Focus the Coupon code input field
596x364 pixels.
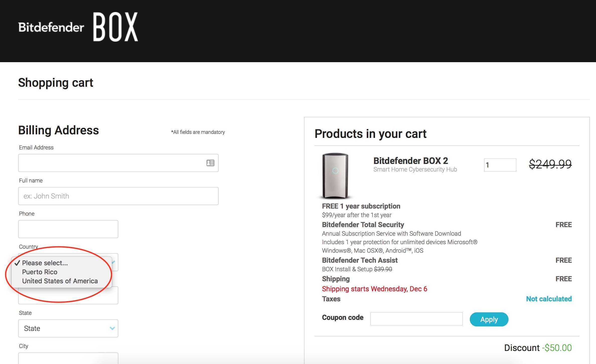pyautogui.click(x=416, y=319)
